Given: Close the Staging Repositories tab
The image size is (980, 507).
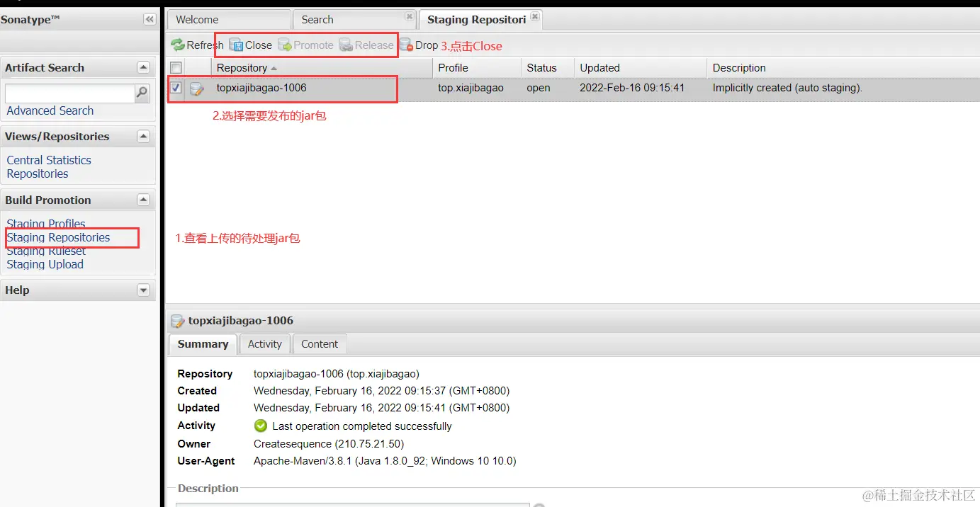Looking at the screenshot, I should tap(535, 16).
